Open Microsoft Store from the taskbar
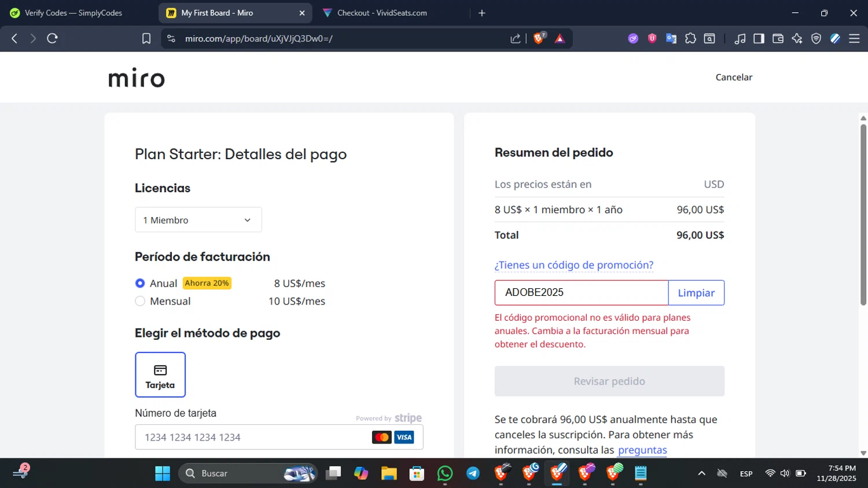 417,474
